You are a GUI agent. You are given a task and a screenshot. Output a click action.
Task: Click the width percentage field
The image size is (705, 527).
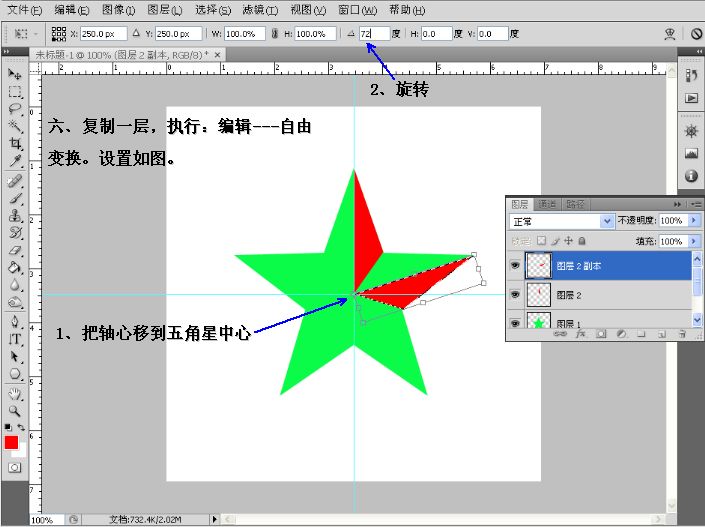click(245, 34)
